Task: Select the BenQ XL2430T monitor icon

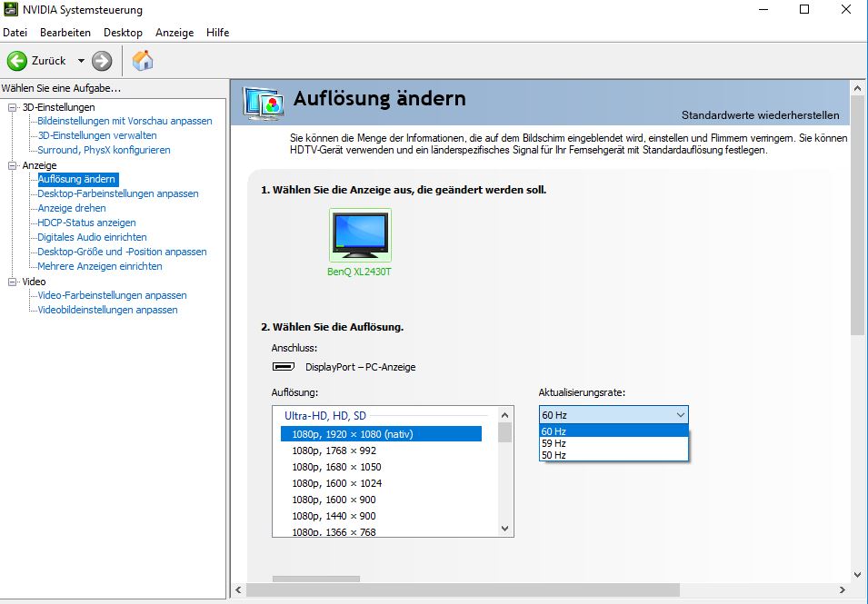Action: pyautogui.click(x=359, y=235)
